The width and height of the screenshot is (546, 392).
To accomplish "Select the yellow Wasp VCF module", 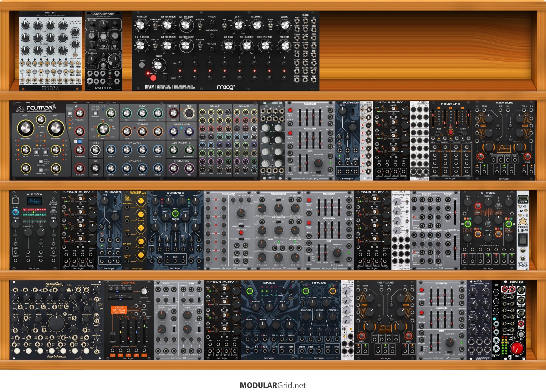I will 135,230.
